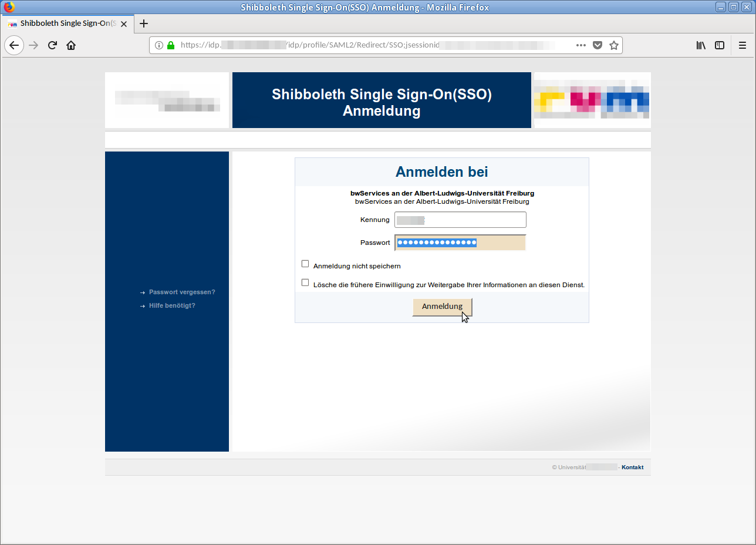This screenshot has width=756, height=545.
Task: Open the Library icon in toolbar
Action: [701, 45]
